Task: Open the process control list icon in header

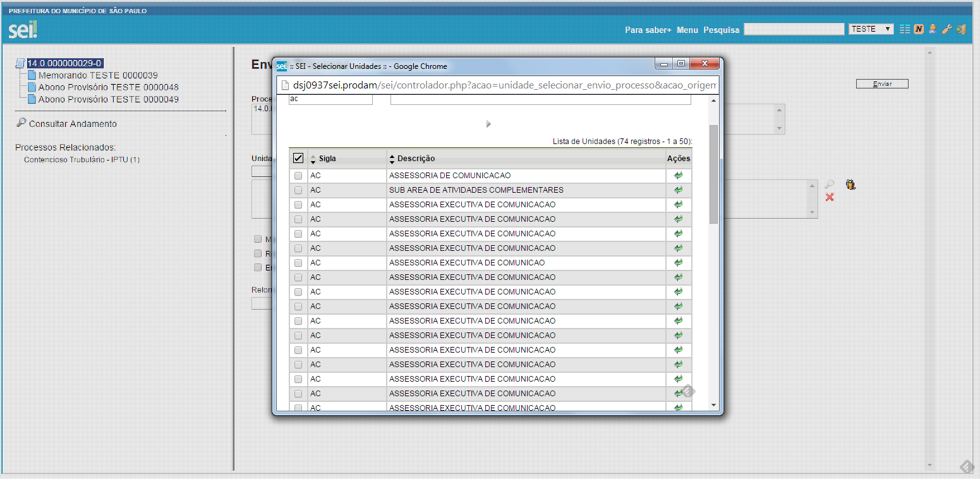Action: [x=905, y=29]
